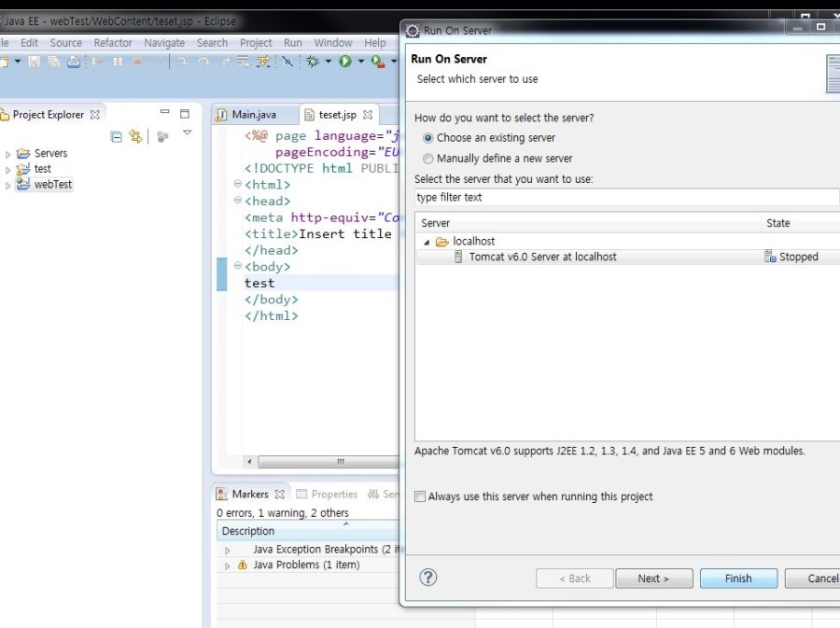
Task: Minimize the Project Explorer view
Action: pos(164,112)
